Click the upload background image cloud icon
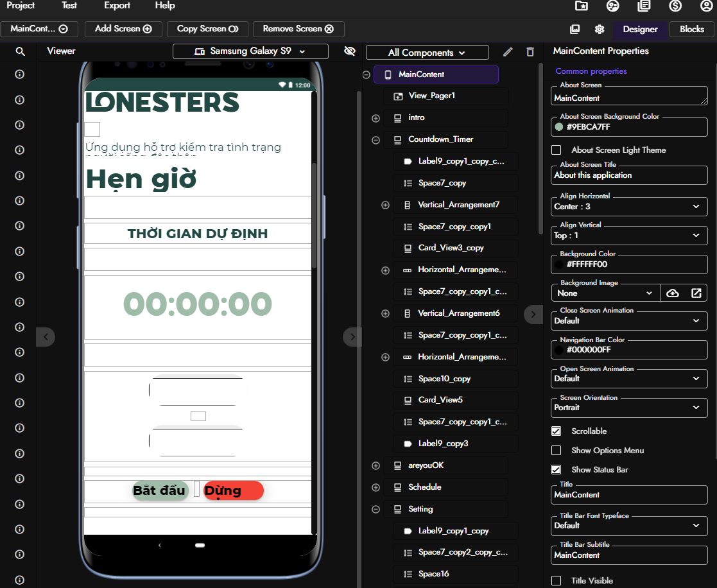 tap(673, 293)
